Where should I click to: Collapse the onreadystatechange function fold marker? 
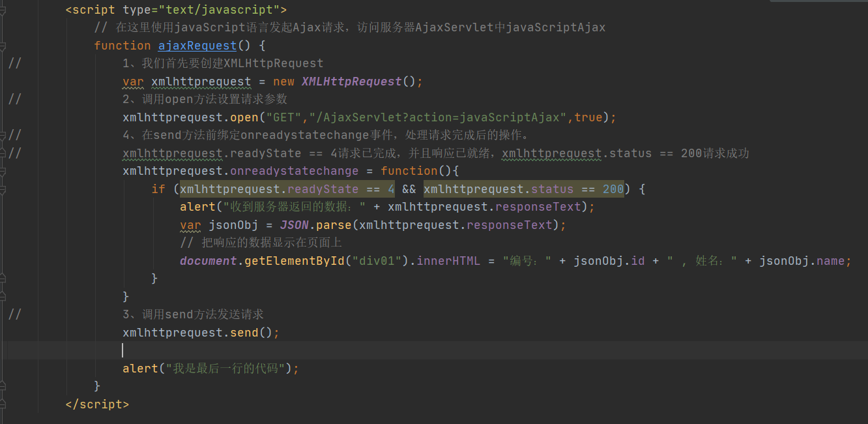[3, 171]
